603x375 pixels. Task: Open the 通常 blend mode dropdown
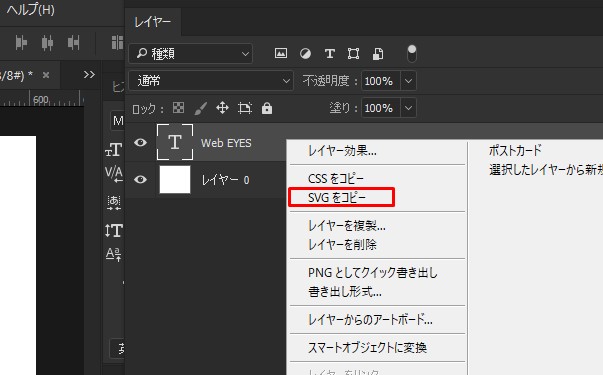[211, 81]
